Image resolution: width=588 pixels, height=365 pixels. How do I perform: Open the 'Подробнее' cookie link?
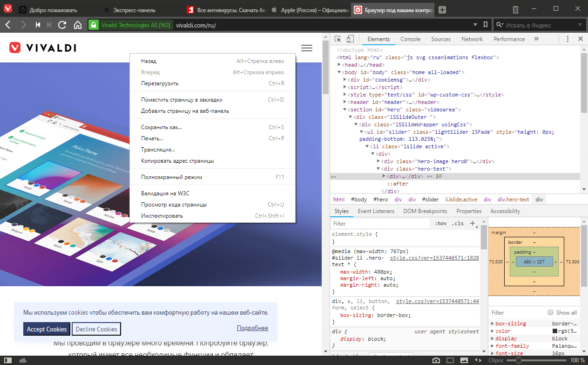(252, 328)
